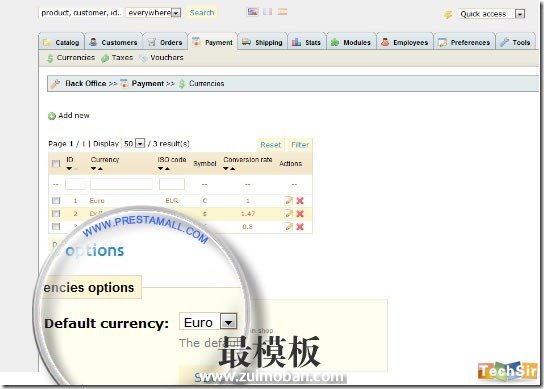Click the lightning Quick access icon
Viewport: 544px width, 389px height.
point(448,14)
